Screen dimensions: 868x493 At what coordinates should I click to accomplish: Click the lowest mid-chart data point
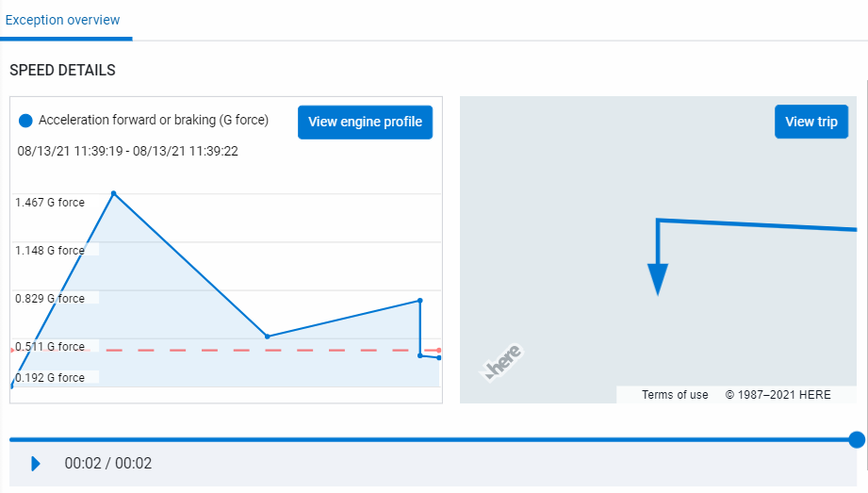click(x=268, y=337)
